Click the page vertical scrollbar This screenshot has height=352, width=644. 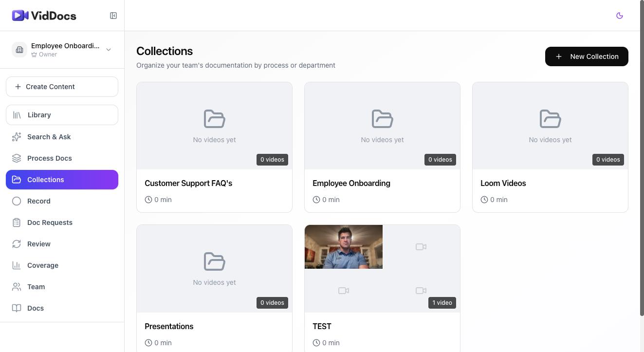642,158
